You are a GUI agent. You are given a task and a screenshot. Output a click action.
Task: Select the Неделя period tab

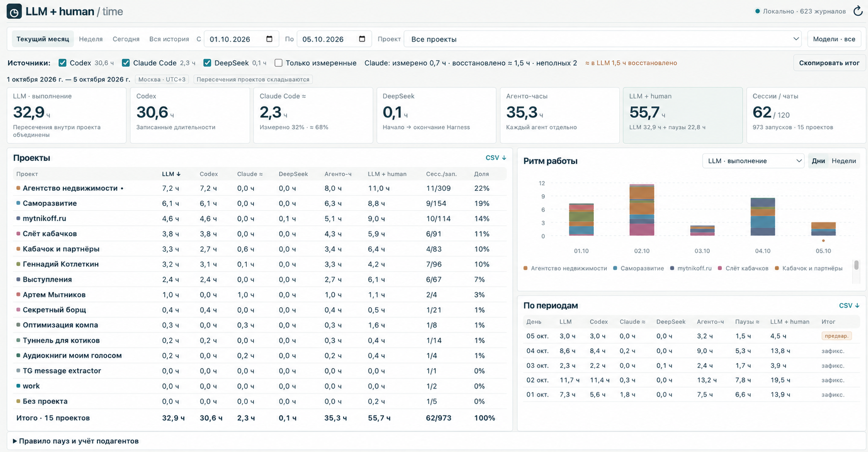[91, 39]
